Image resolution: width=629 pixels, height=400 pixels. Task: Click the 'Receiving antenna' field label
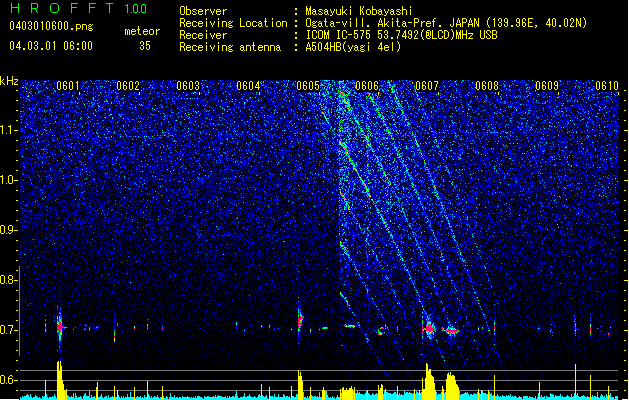tap(230, 47)
